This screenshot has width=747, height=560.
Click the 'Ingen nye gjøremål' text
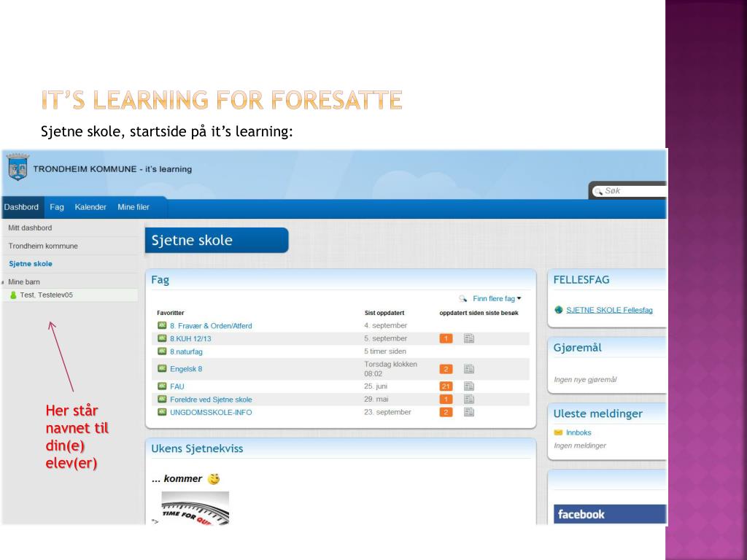[586, 379]
